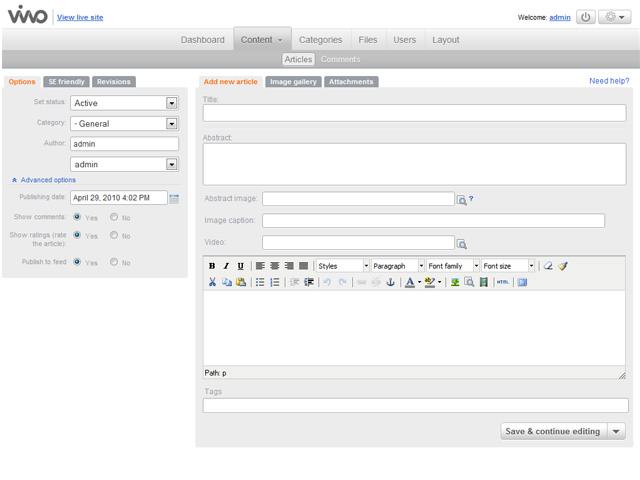Select No for Publish to feed
Viewport: 640px width, 480px height.
(x=114, y=262)
